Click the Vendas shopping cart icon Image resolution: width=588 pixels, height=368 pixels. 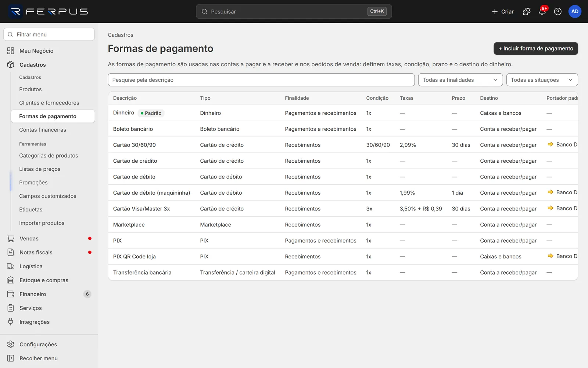coord(11,238)
